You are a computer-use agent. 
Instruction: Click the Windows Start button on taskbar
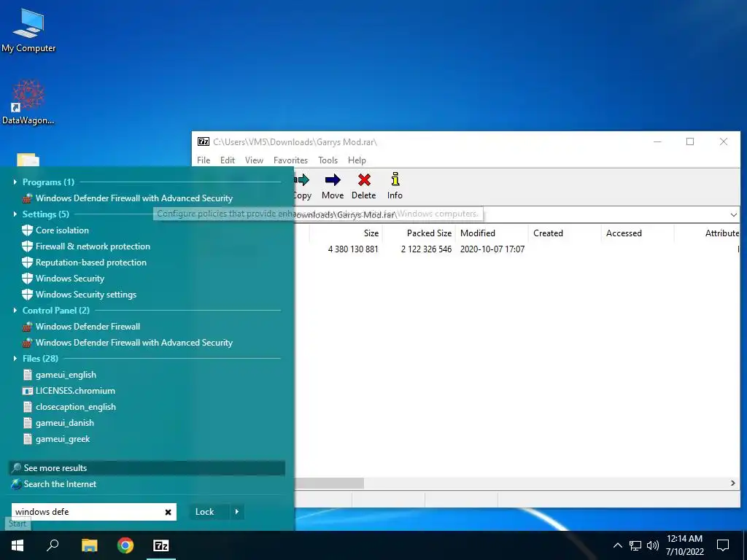coord(18,545)
